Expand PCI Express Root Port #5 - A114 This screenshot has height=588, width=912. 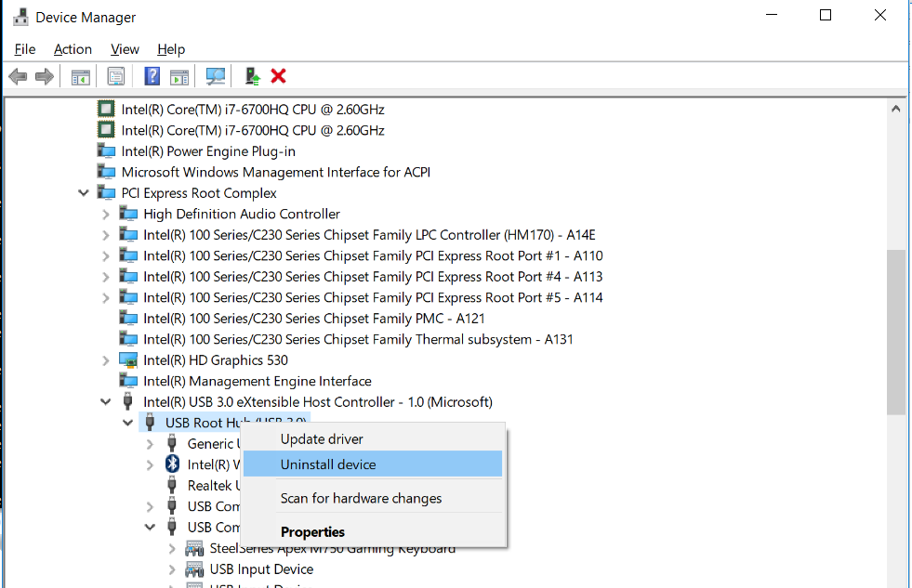pos(106,298)
